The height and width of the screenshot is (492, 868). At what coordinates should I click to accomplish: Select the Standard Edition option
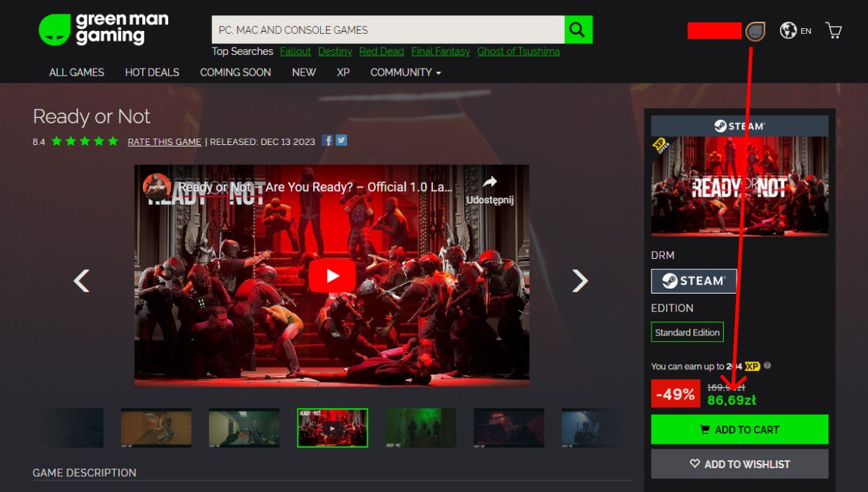[x=687, y=332]
